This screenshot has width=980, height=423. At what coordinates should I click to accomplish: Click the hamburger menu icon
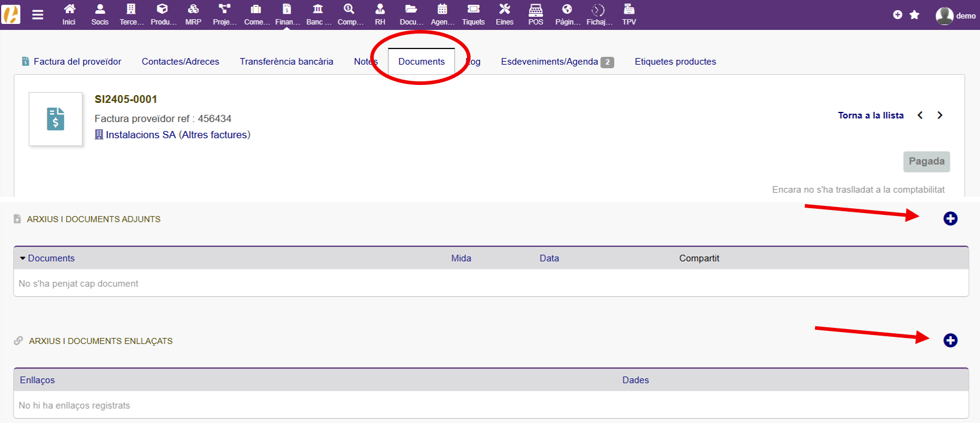(38, 15)
